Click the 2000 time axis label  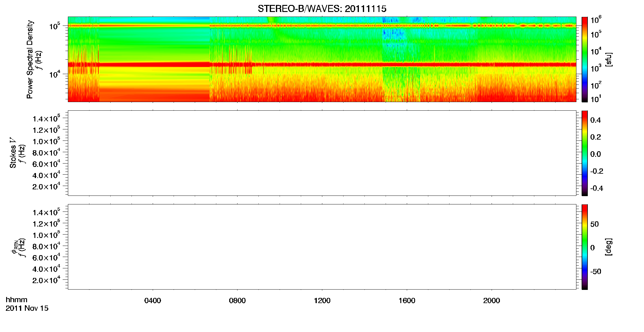coord(492,301)
